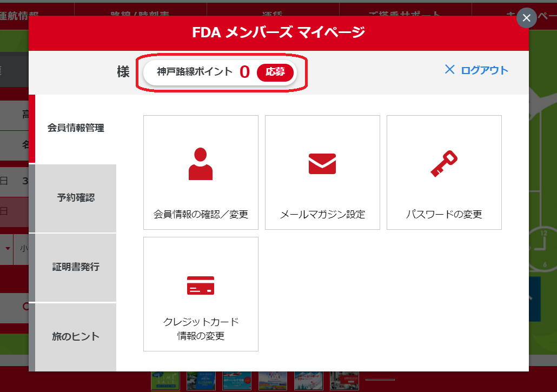Click the points value 0
The image size is (557, 392).
tap(244, 72)
